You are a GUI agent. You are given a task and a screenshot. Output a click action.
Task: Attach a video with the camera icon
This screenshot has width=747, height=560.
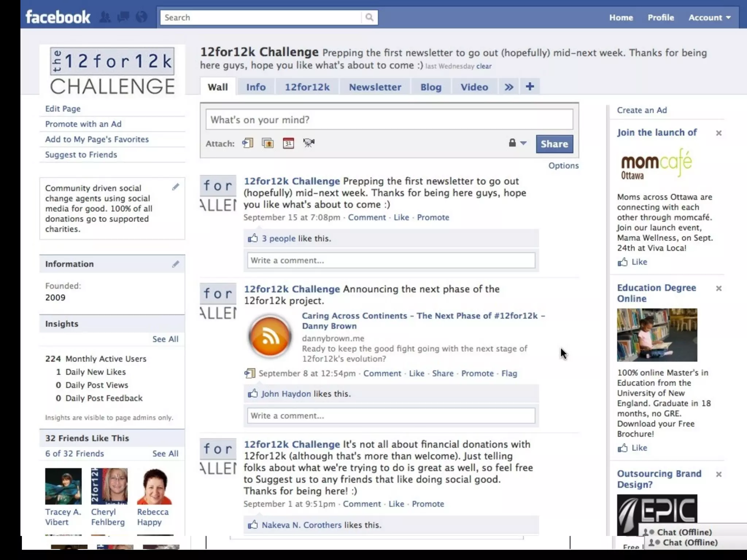(309, 143)
